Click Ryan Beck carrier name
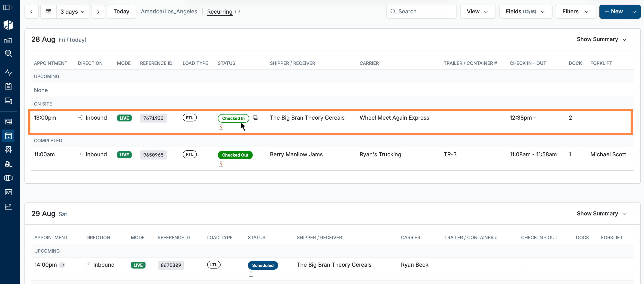 point(414,265)
